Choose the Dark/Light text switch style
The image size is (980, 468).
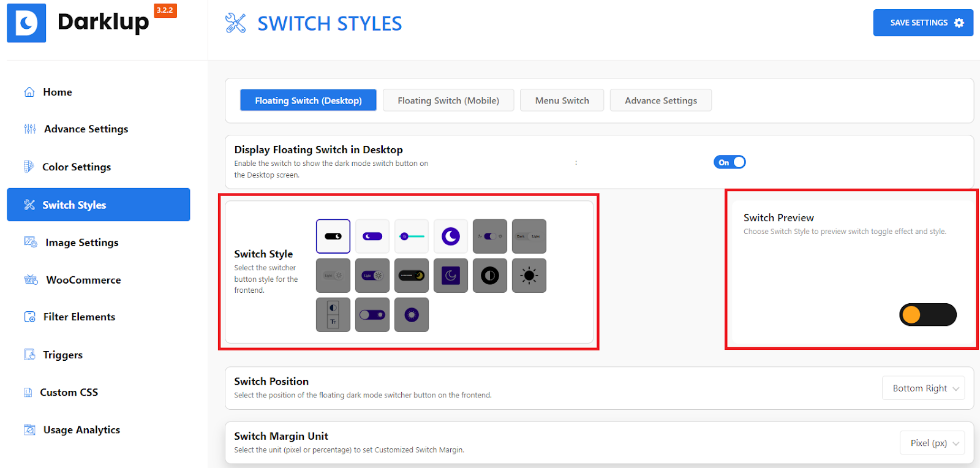pyautogui.click(x=529, y=236)
